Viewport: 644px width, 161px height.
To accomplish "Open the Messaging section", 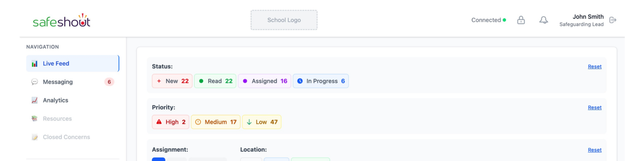I will tap(58, 82).
